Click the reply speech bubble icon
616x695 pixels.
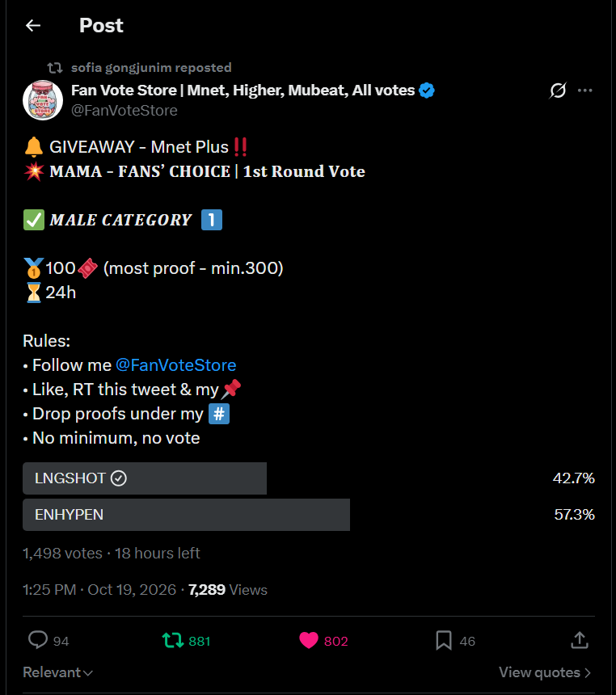tap(38, 641)
